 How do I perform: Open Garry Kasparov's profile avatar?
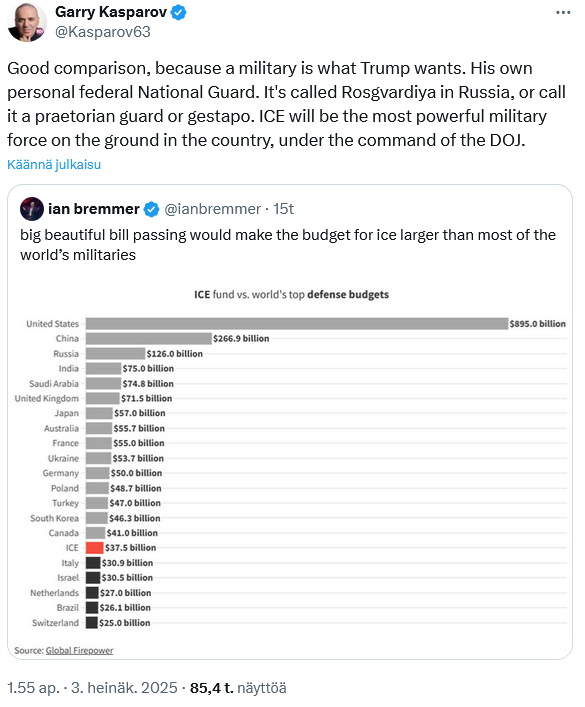tap(27, 22)
